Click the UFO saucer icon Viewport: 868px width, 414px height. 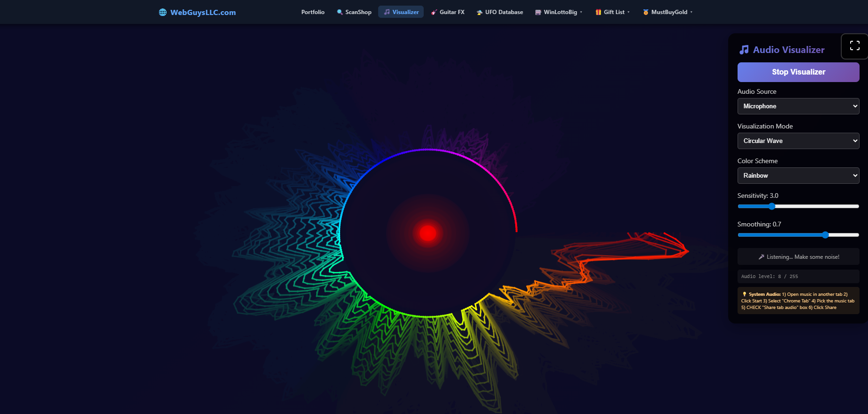pyautogui.click(x=480, y=12)
